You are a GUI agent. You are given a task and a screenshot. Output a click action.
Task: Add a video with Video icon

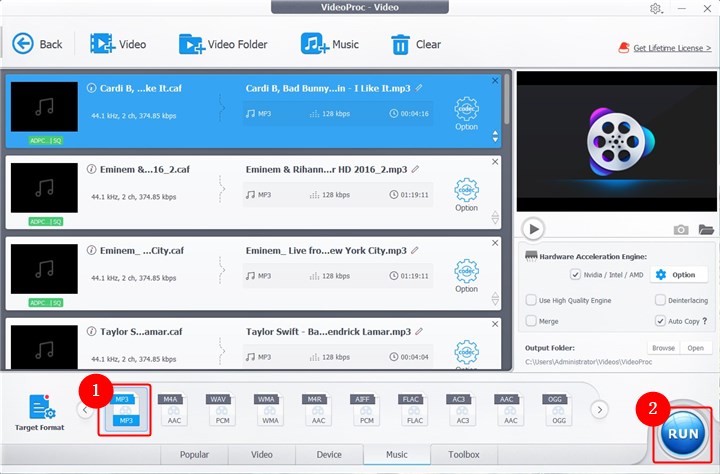pyautogui.click(x=118, y=44)
